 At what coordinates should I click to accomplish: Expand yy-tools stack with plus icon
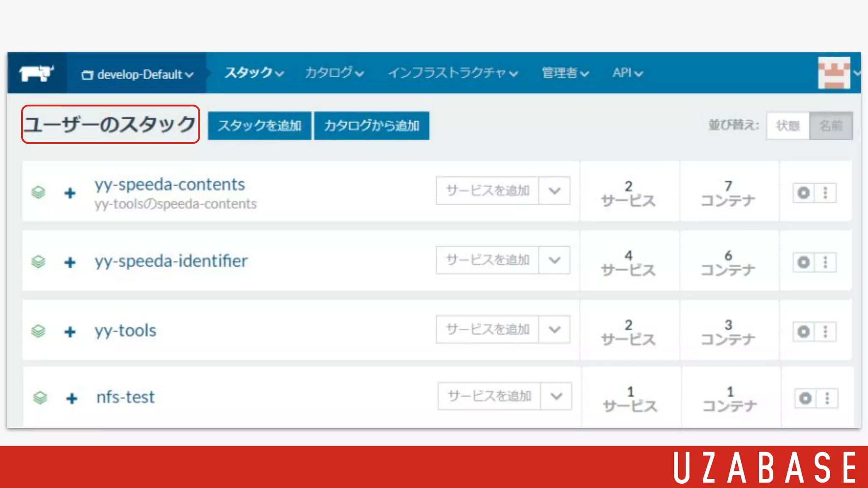point(70,332)
